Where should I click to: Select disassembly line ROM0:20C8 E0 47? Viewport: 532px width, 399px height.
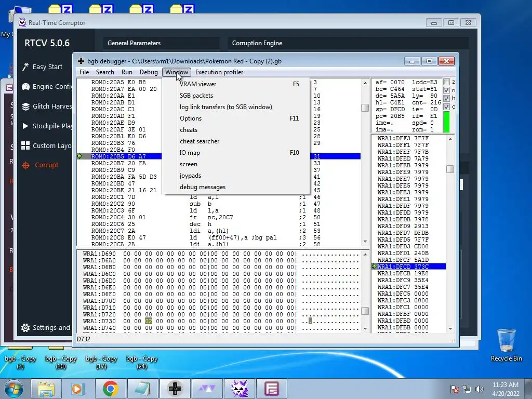(219, 237)
